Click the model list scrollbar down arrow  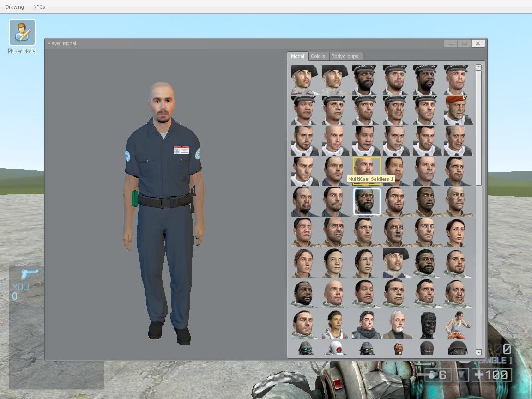click(479, 353)
